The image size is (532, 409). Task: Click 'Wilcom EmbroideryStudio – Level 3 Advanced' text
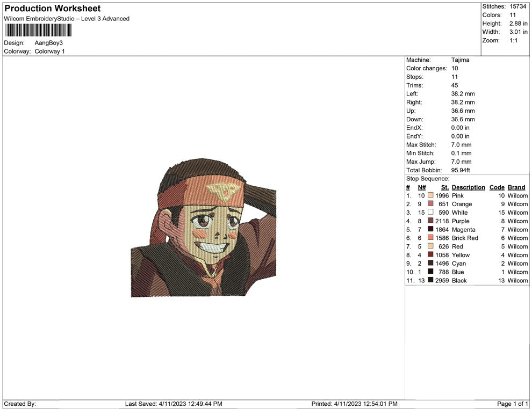pos(67,19)
